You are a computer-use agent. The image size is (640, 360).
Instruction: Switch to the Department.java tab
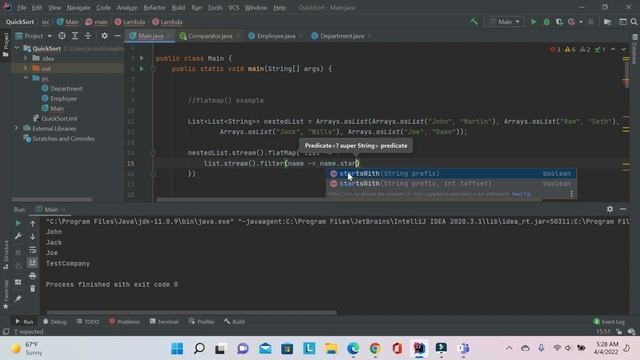click(x=342, y=36)
